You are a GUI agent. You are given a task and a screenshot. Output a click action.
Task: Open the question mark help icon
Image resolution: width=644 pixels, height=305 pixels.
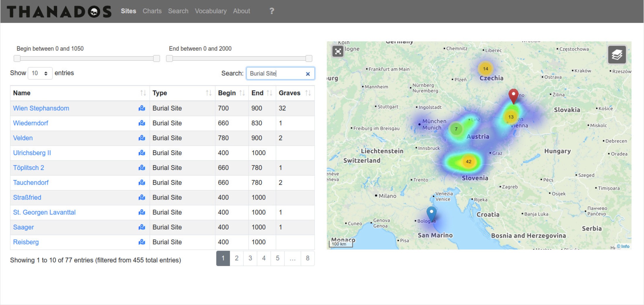pos(272,11)
